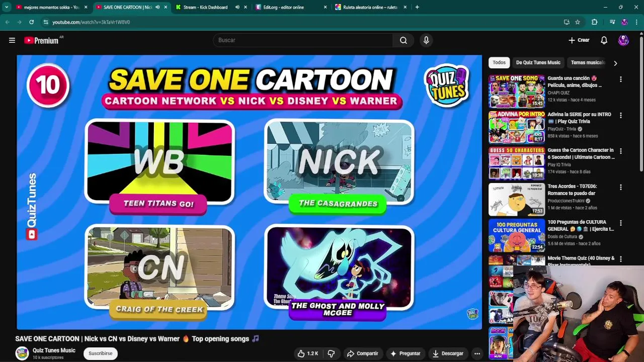
Task: Focus the Buscar search field
Action: 303,40
